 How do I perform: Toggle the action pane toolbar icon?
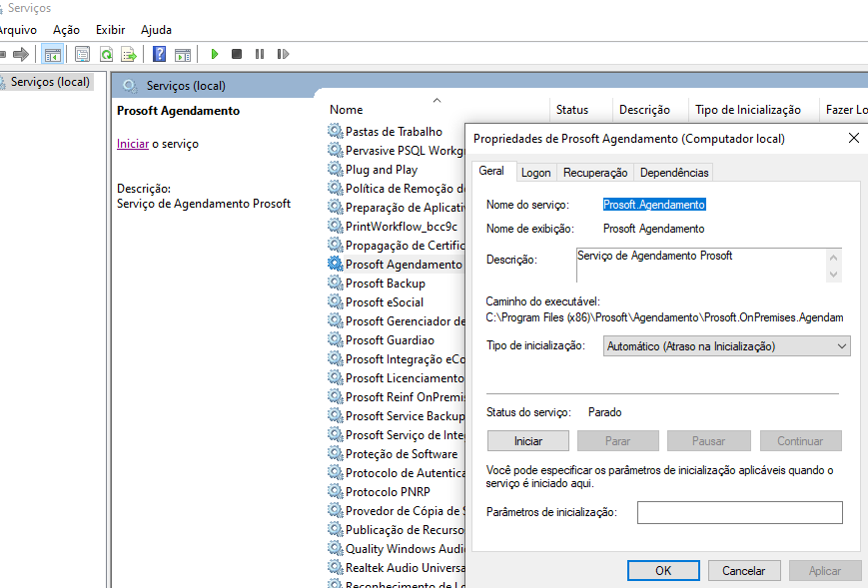tap(182, 54)
